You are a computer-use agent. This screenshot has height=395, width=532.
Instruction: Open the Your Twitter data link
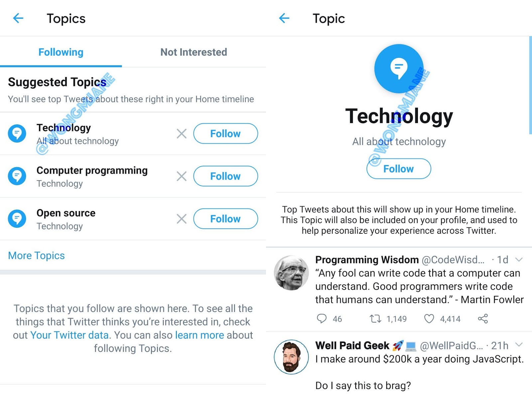point(69,335)
